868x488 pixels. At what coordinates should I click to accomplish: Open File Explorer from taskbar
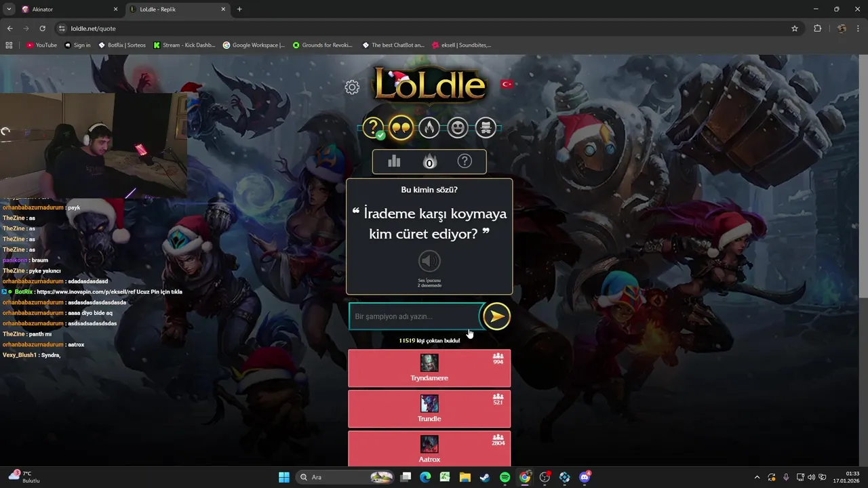(465, 477)
